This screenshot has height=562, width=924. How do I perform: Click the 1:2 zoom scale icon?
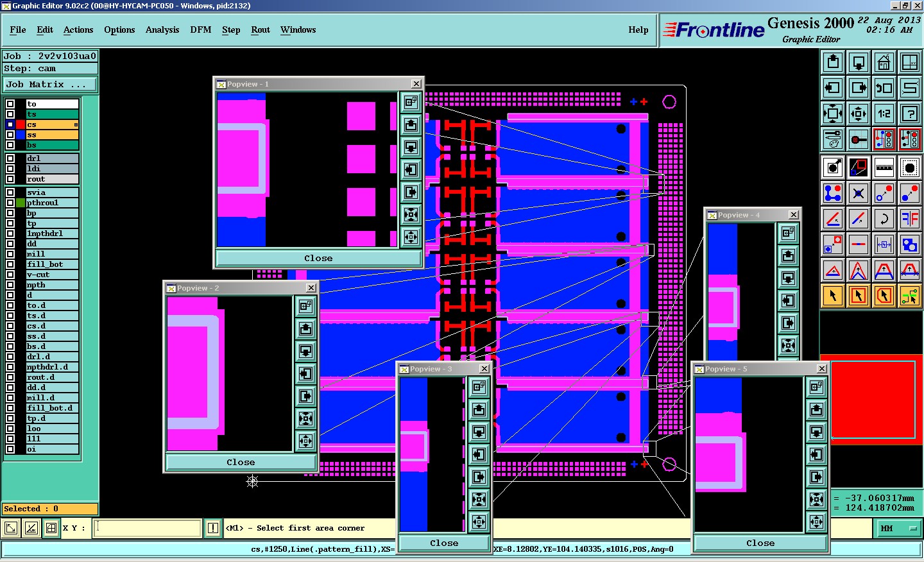(x=884, y=114)
